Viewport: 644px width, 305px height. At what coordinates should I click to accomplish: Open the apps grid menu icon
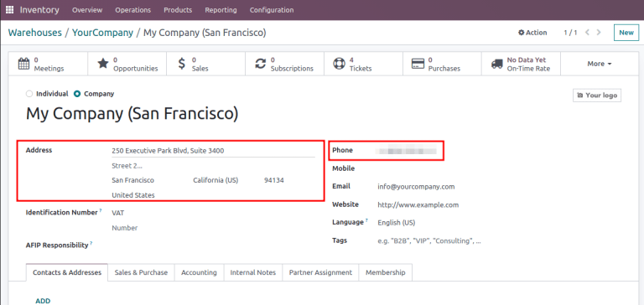click(x=9, y=10)
